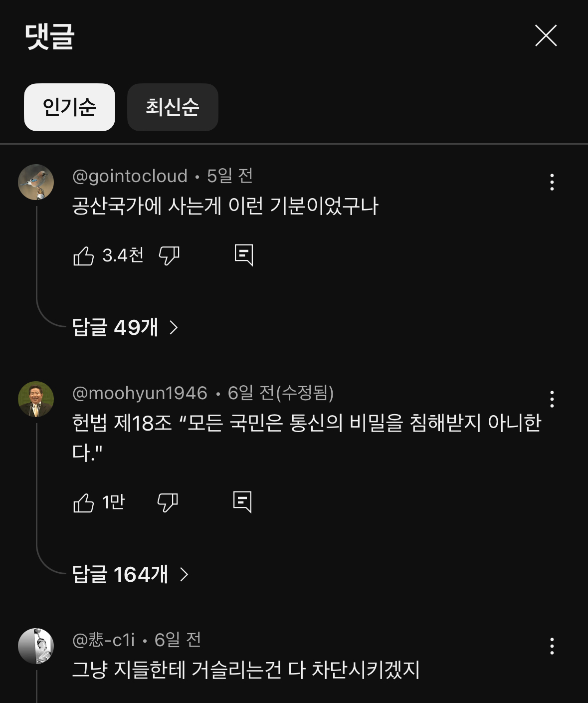Open more options for @悲-c1i comment
Image resolution: width=588 pixels, height=703 pixels.
[x=552, y=646]
